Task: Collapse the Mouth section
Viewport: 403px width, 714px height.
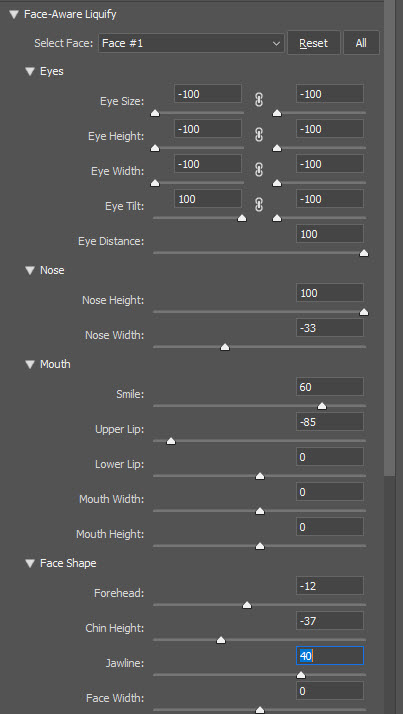Action: [x=30, y=364]
